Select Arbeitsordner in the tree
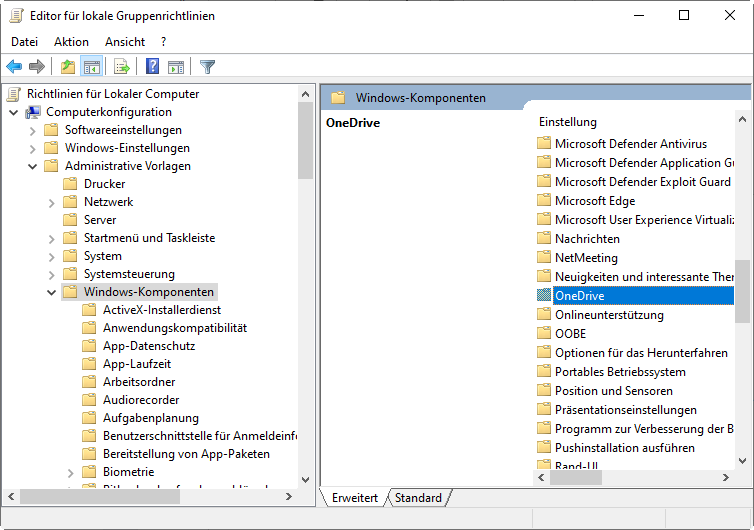Viewport: 754px width, 530px height. point(139,382)
